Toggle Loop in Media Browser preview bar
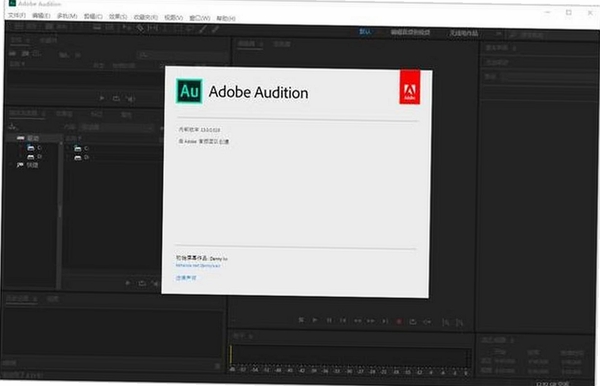 coord(142,283)
